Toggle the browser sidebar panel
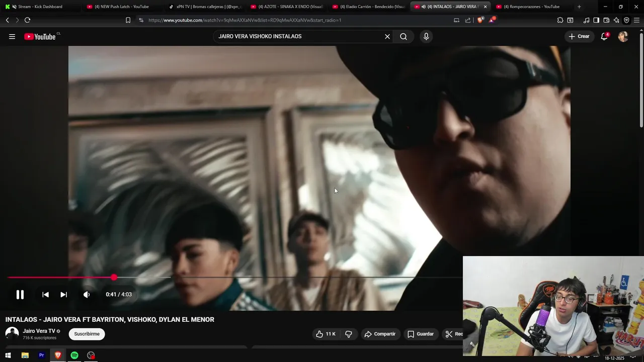The image size is (644, 362). click(x=596, y=20)
